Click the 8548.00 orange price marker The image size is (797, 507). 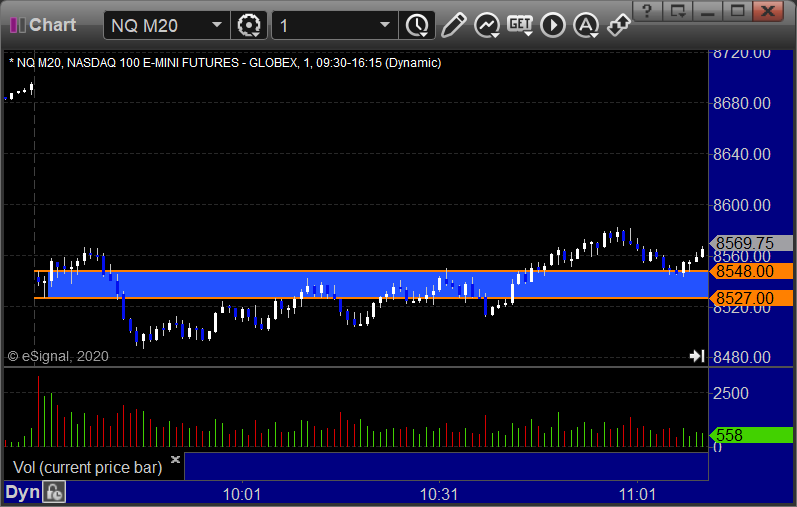751,271
